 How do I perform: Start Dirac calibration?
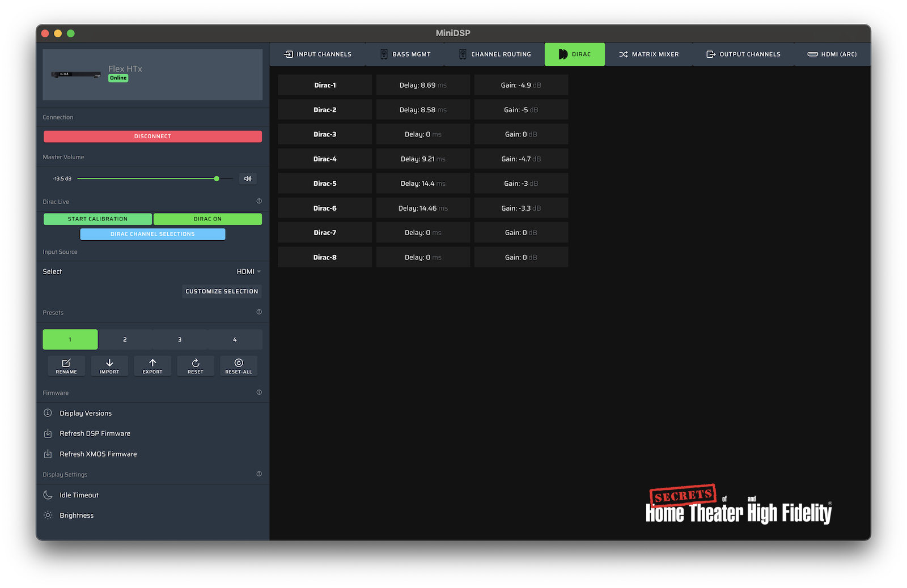[x=98, y=219]
